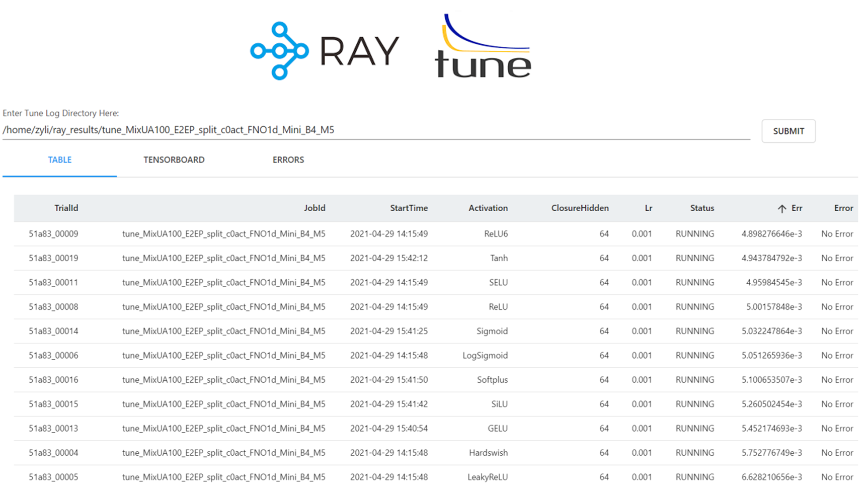The height and width of the screenshot is (494, 868).
Task: Click start time 2021-04-29 15:41:25
Action: (389, 331)
